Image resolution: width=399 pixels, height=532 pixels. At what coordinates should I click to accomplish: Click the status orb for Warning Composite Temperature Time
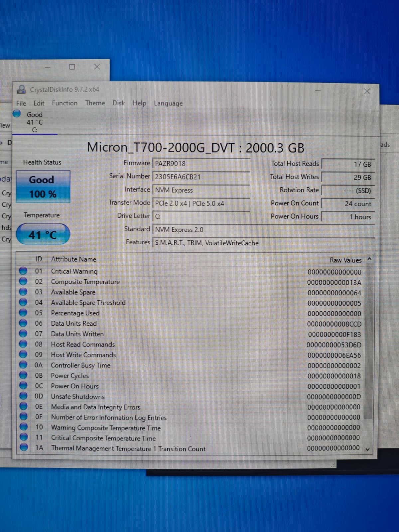pos(23,427)
